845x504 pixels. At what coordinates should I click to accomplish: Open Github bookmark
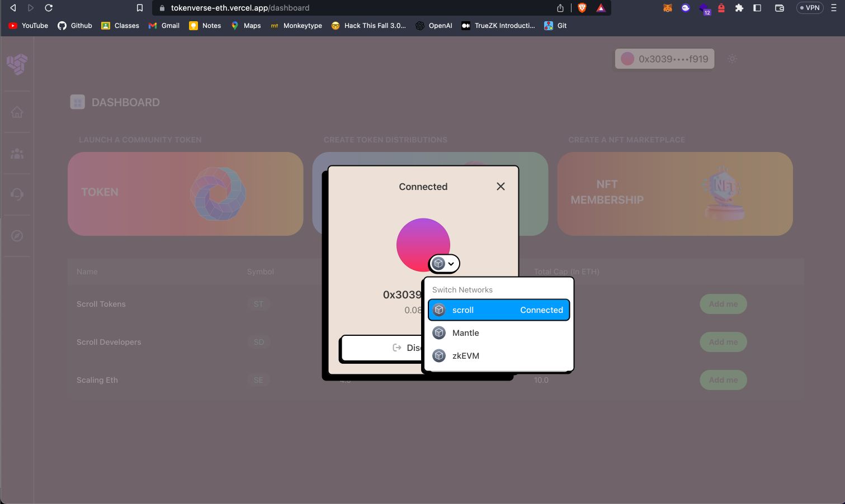pyautogui.click(x=75, y=26)
